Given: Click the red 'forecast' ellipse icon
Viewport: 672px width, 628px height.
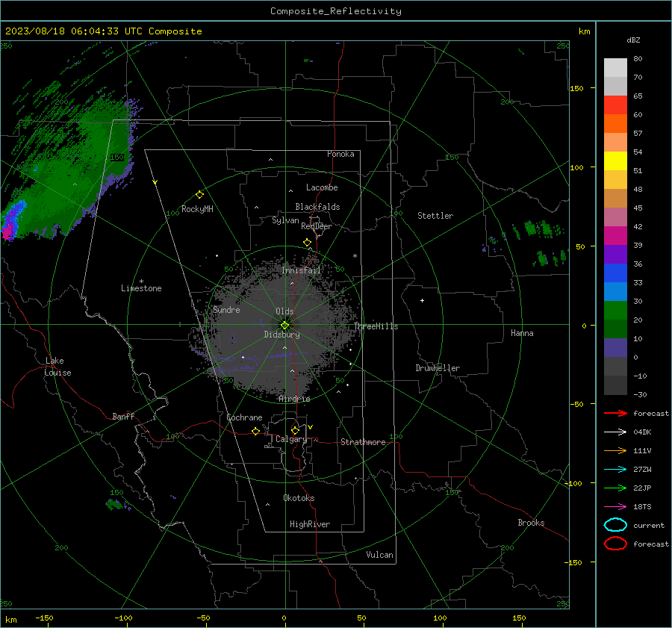Looking at the screenshot, I should point(615,544).
